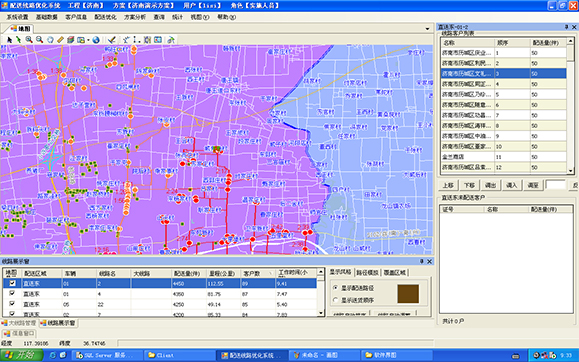Select the black arrow pointer tool
The height and width of the screenshot is (362, 579).
coord(10,40)
